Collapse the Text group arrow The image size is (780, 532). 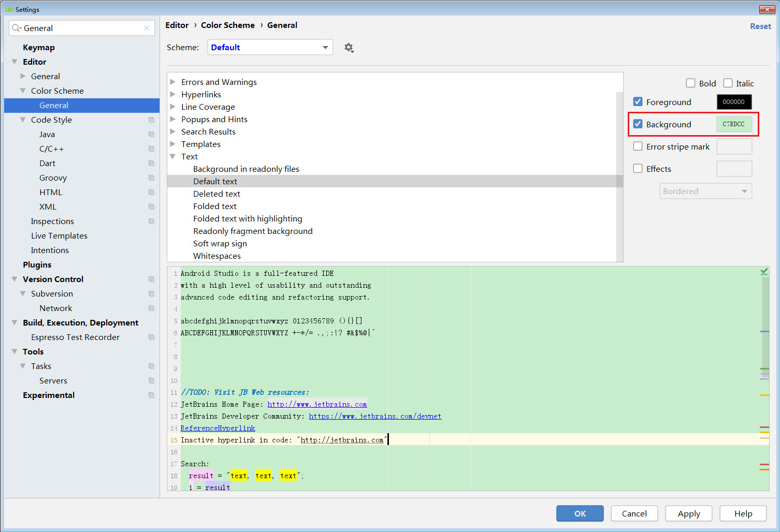pyautogui.click(x=173, y=156)
